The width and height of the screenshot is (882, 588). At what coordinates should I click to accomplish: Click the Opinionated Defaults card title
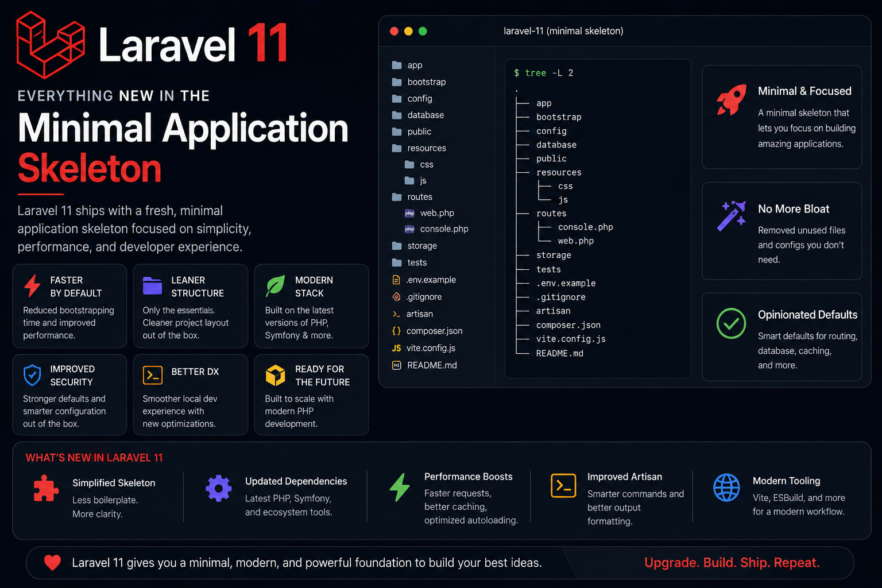[x=807, y=315]
